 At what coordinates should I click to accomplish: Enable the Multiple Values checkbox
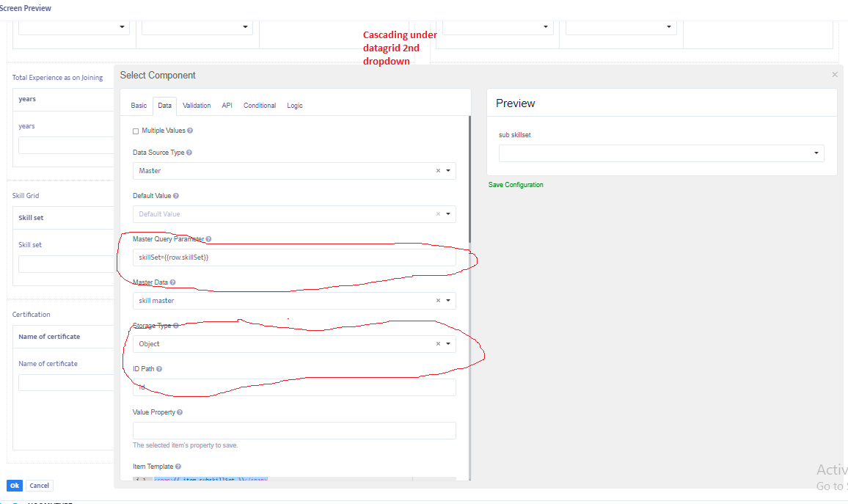(135, 130)
